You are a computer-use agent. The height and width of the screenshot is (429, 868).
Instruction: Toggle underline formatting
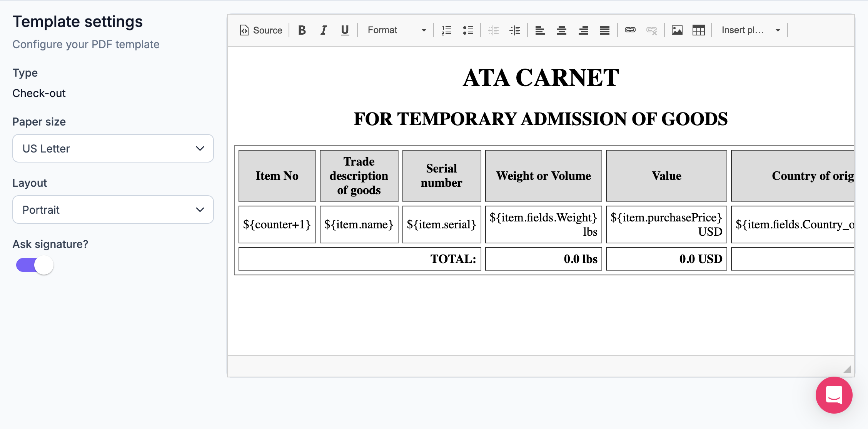tap(345, 30)
